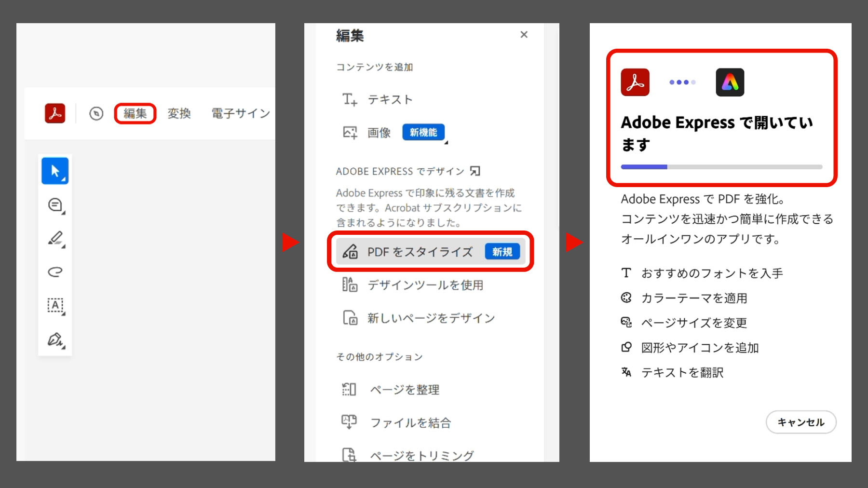This screenshot has height=488, width=868.
Task: Click the ページサイズを変更 text
Action: click(694, 323)
